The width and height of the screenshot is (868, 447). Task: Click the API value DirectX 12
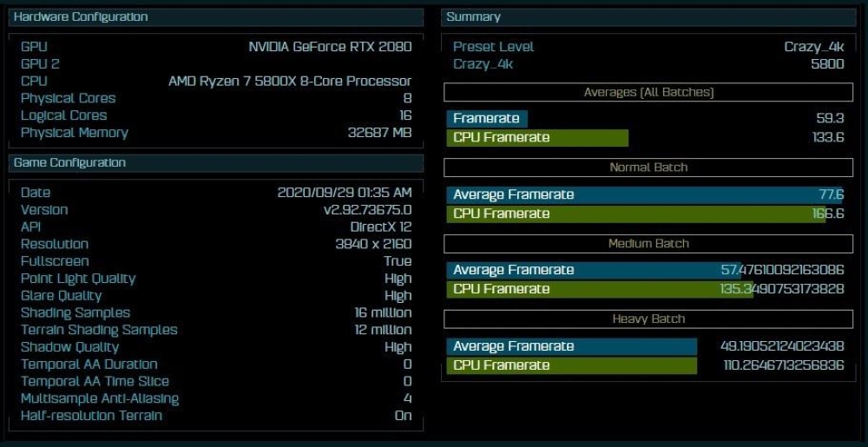point(381,227)
